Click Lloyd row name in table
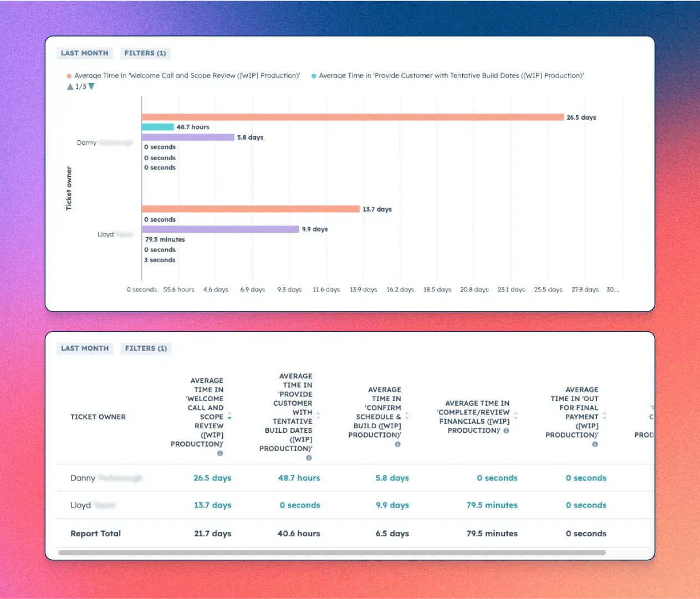 coord(93,505)
